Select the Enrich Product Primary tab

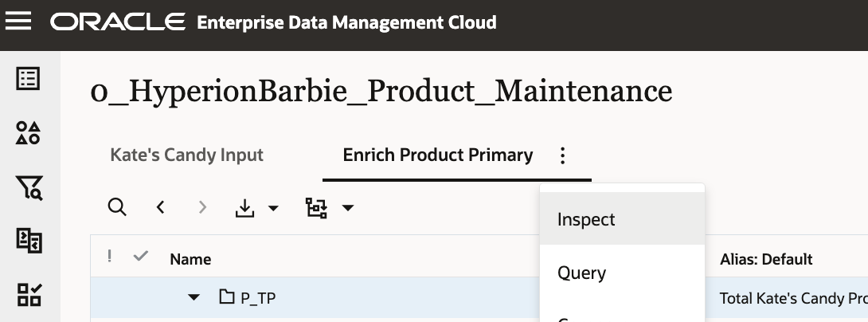coord(438,155)
